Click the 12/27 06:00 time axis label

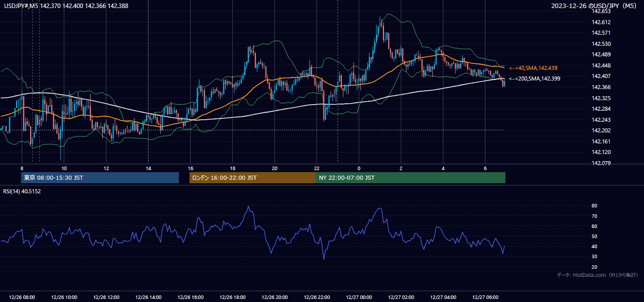485,297
